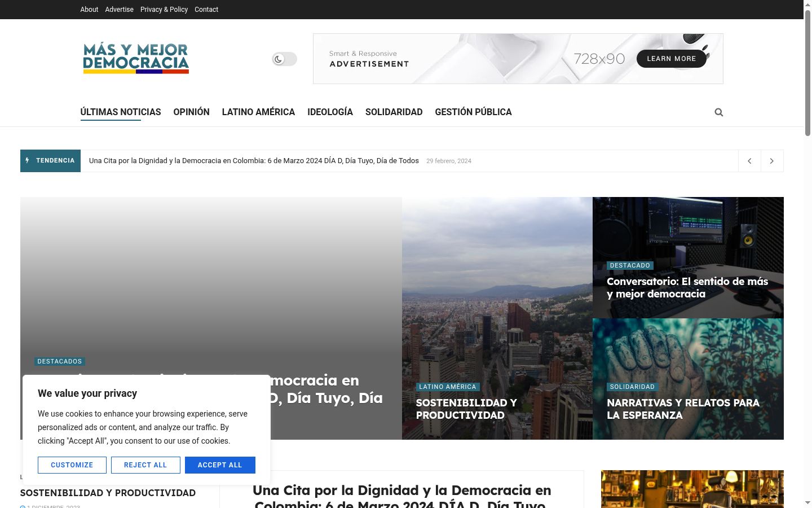
Task: Click the Destacados category tag
Action: [x=60, y=361]
